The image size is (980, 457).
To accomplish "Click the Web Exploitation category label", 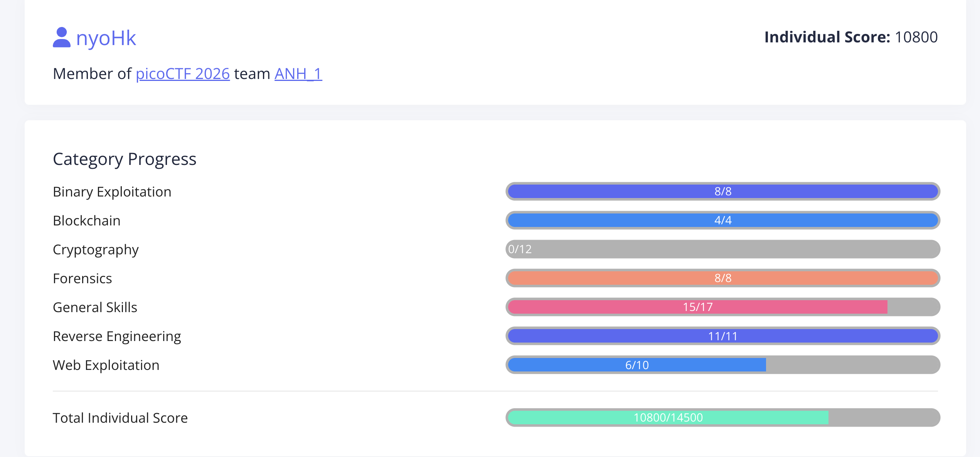I will pyautogui.click(x=106, y=365).
